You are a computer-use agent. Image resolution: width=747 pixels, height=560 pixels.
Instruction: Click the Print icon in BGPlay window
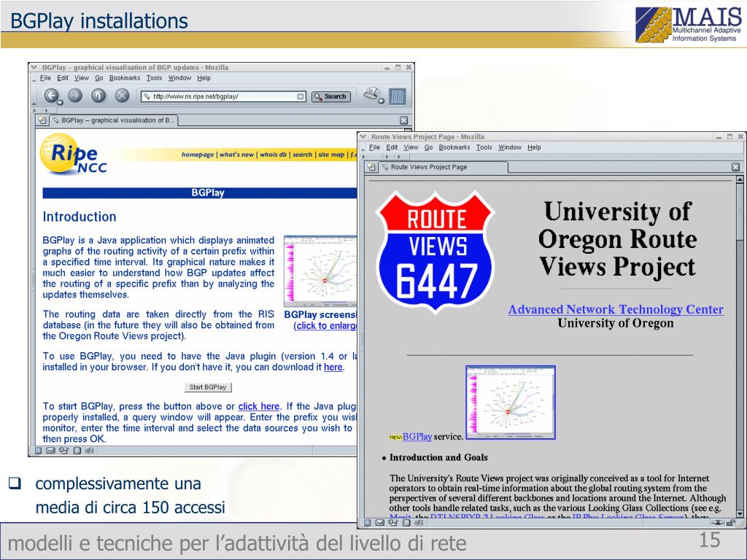pyautogui.click(x=371, y=94)
